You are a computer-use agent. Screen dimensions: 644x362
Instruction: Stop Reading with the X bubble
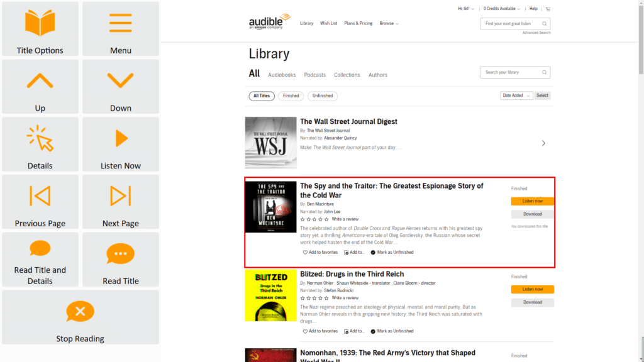tap(80, 312)
